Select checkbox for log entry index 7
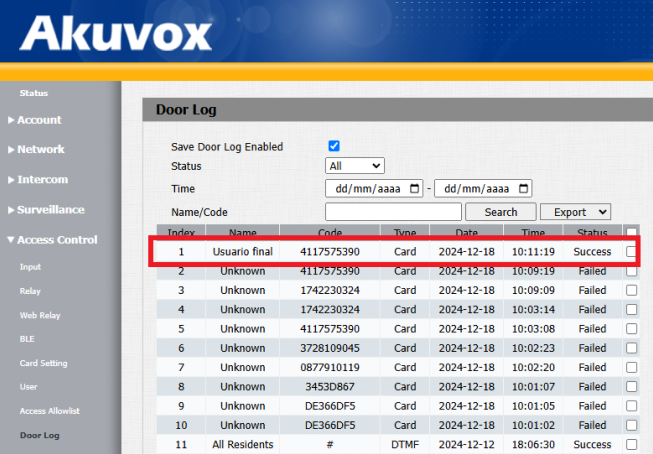The width and height of the screenshot is (653, 454). click(x=631, y=367)
